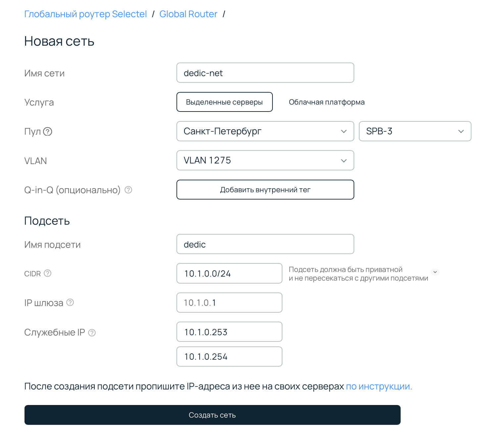Viewport: 492px width, 448px height.
Task: Click the Услуга label text
Action: tap(39, 103)
